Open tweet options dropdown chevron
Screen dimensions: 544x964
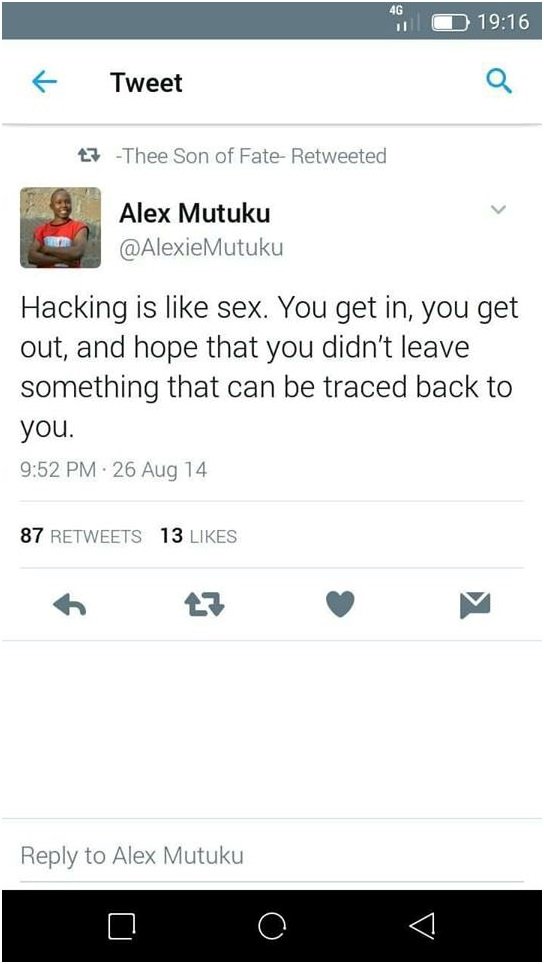pyautogui.click(x=499, y=210)
